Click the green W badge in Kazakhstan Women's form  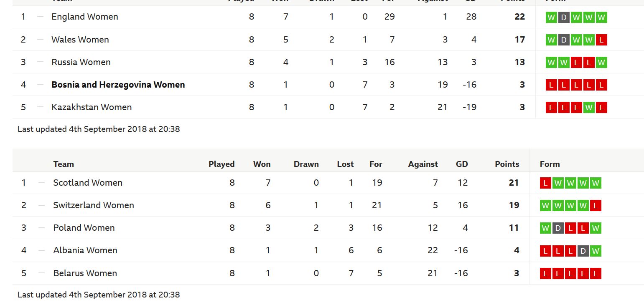pyautogui.click(x=589, y=108)
